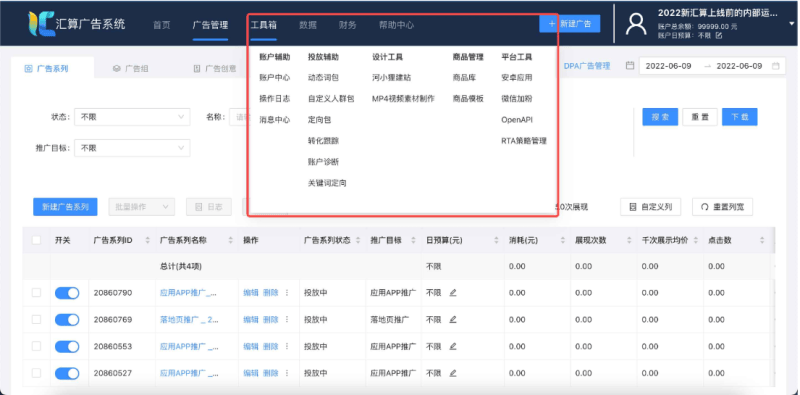Click the 新建广告系列 button

point(65,207)
